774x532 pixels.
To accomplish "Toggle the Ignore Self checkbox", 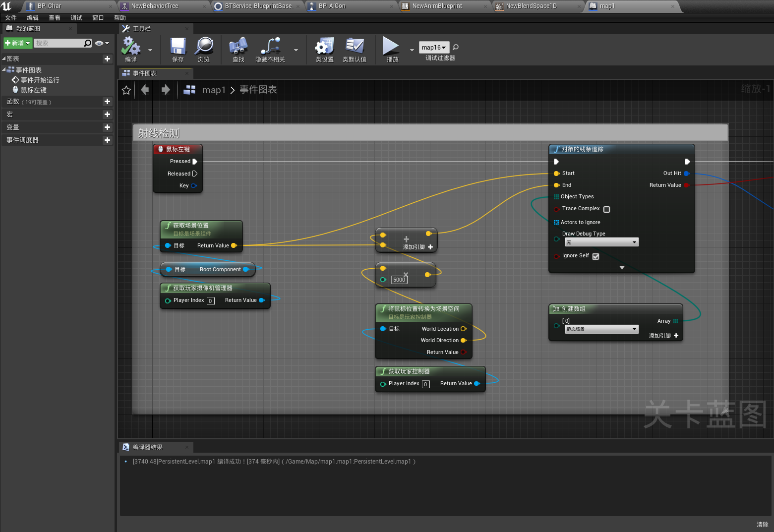I will click(595, 256).
